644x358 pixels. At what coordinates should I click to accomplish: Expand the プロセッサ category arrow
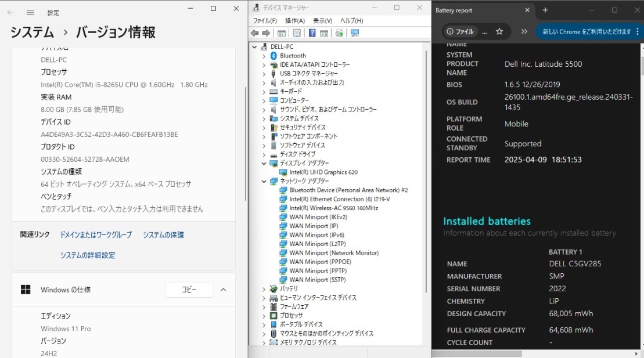tap(264, 316)
